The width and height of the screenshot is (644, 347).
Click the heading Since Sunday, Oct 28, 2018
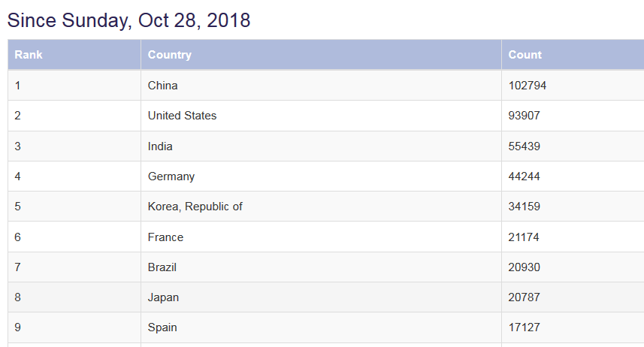pyautogui.click(x=129, y=20)
